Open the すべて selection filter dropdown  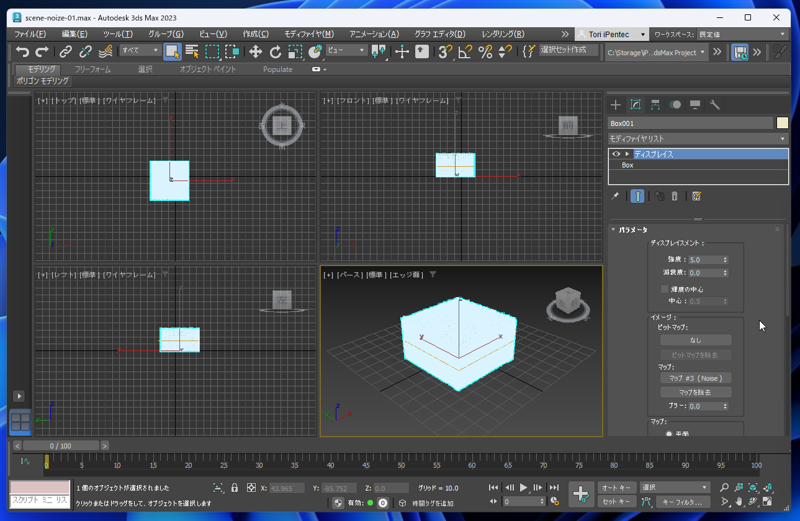(x=140, y=50)
